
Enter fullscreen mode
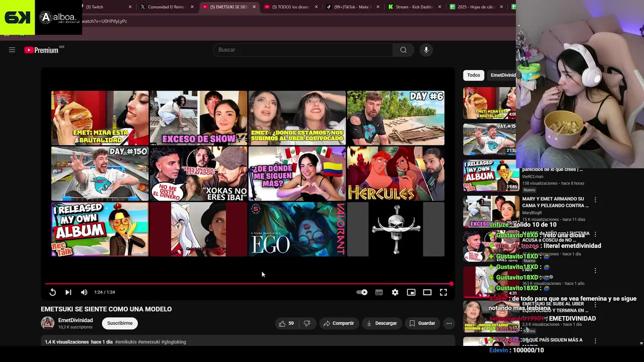pyautogui.click(x=443, y=292)
